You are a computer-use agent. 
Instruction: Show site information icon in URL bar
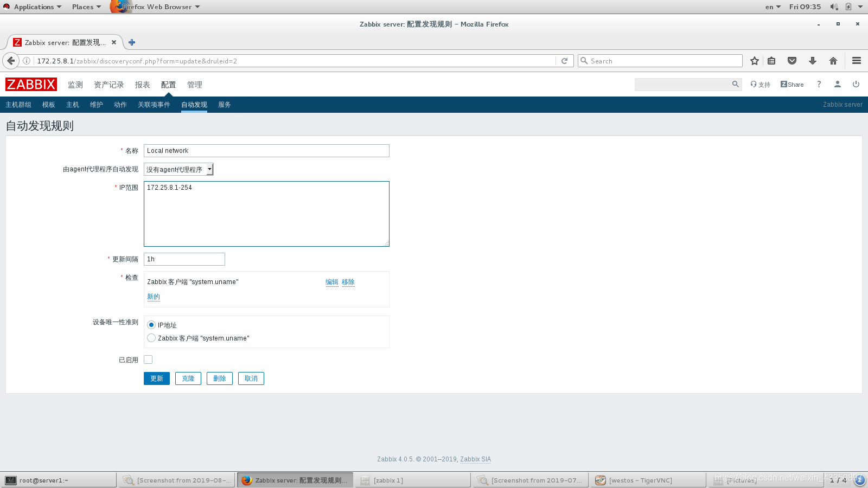(27, 61)
